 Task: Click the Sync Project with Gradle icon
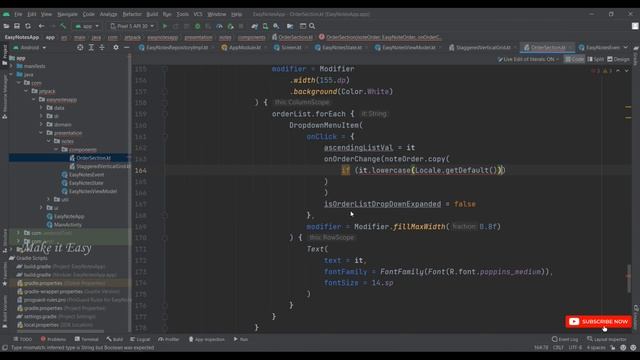pyautogui.click(x=255, y=26)
